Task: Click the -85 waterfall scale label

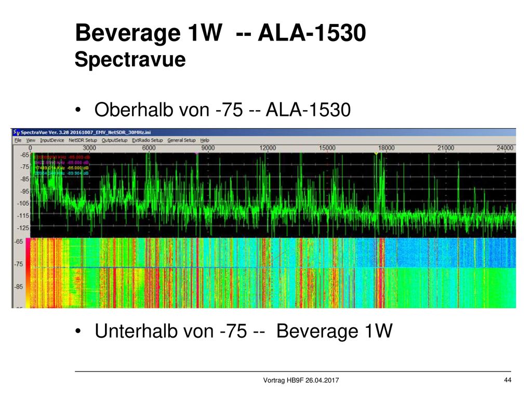Action: [x=19, y=287]
